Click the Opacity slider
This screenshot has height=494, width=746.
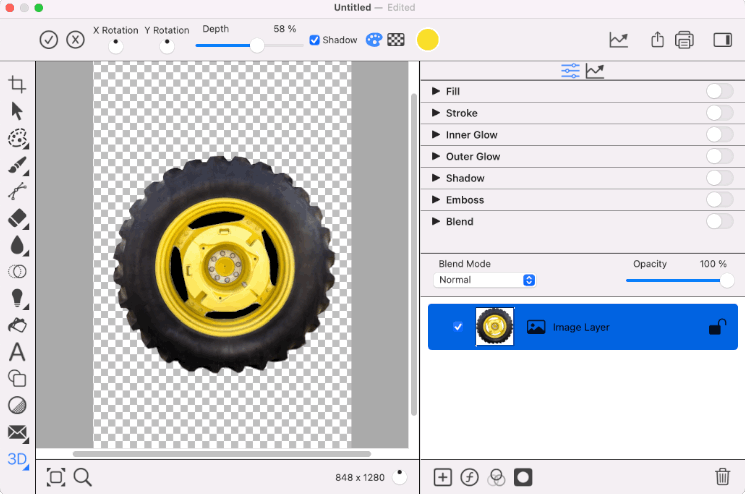click(679, 281)
